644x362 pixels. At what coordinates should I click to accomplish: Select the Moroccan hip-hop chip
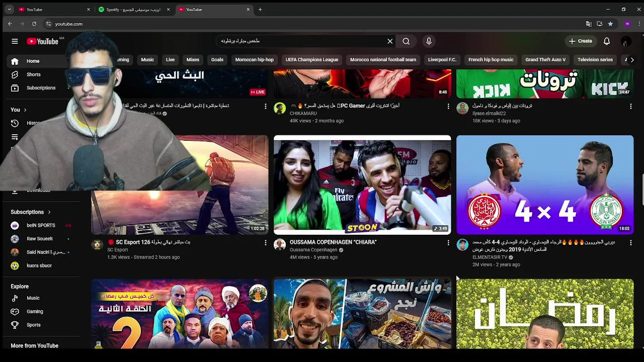coord(255,60)
